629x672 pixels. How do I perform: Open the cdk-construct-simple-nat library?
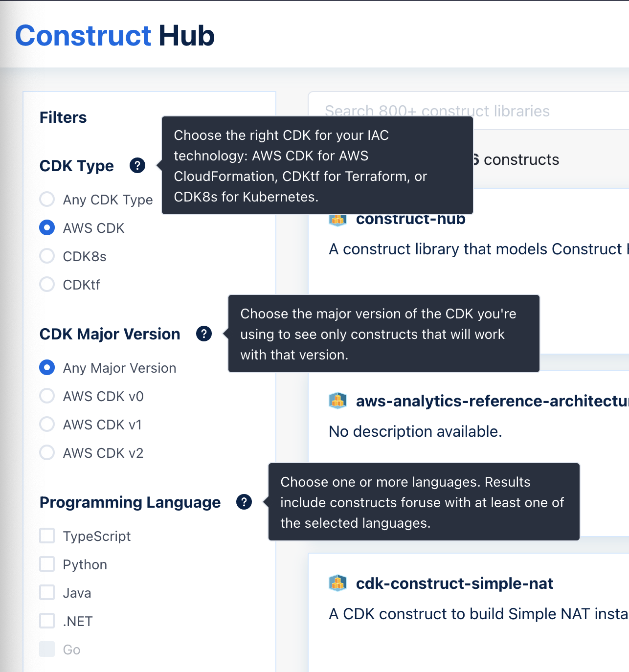[x=454, y=583]
